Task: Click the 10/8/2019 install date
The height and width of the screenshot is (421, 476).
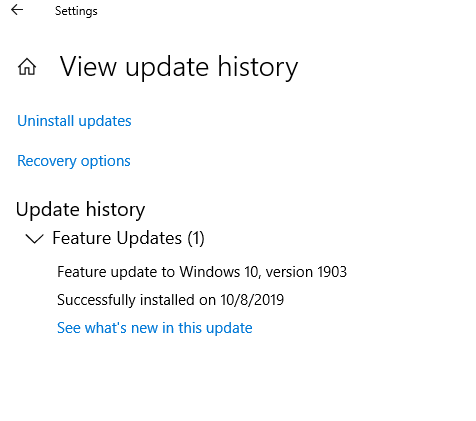Action: 252,300
